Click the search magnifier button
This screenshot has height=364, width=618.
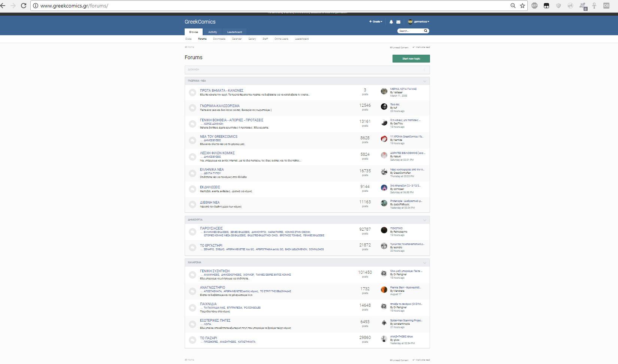pyautogui.click(x=425, y=31)
